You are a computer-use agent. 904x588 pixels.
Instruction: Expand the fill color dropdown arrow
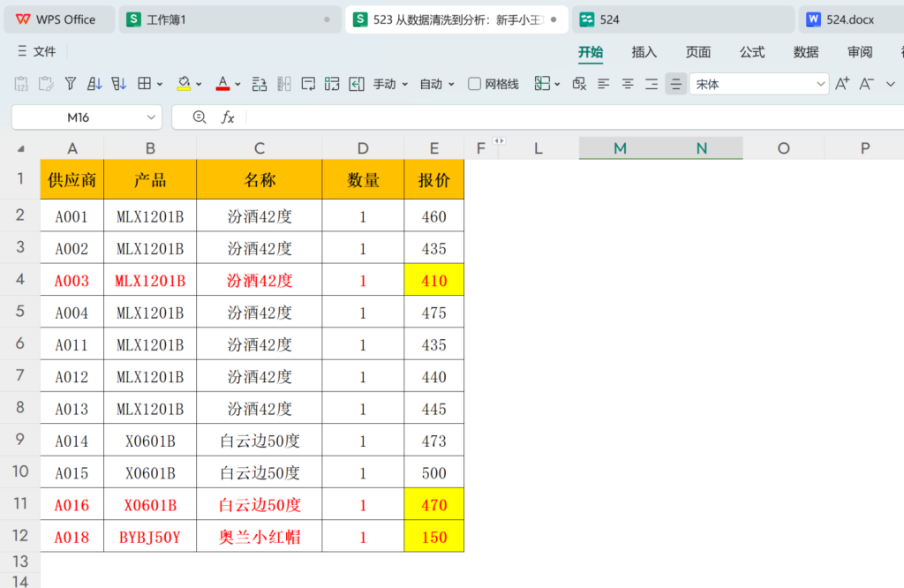199,85
